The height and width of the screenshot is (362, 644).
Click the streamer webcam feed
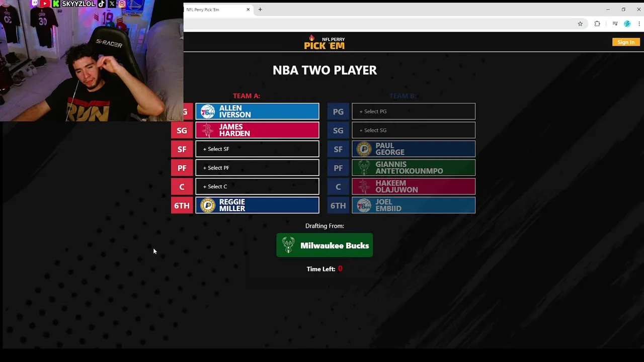[x=92, y=60]
